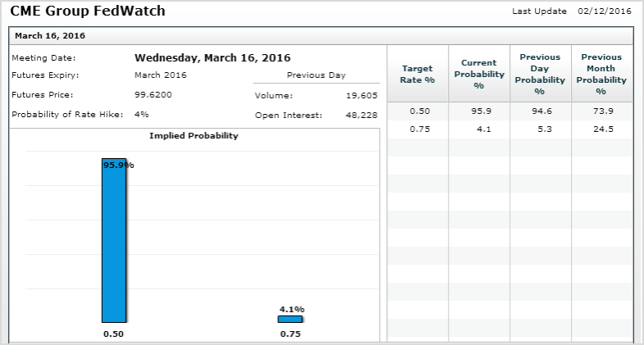This screenshot has width=644, height=345.
Task: Click the CME Group FedWatch title
Action: [x=88, y=11]
